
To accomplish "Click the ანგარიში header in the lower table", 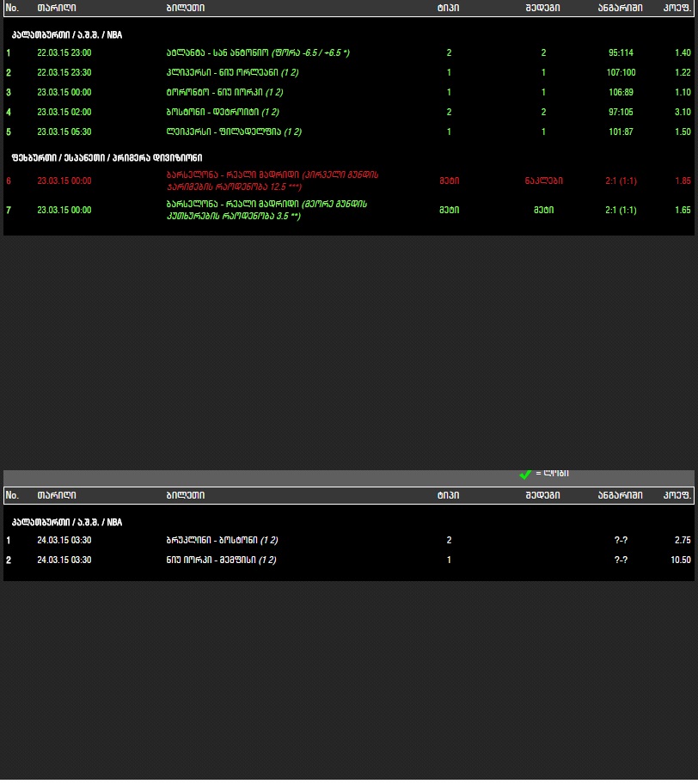I will tap(621, 495).
